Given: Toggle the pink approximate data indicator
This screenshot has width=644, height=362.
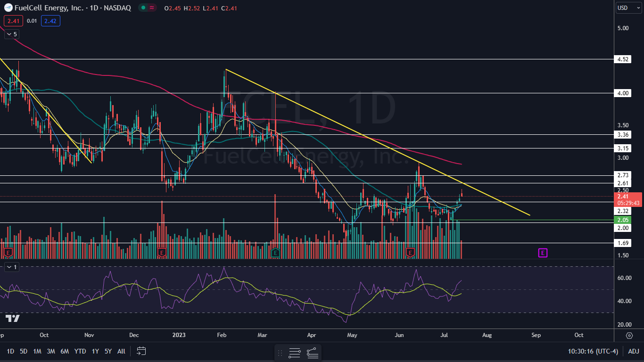Looking at the screenshot, I should click(152, 8).
